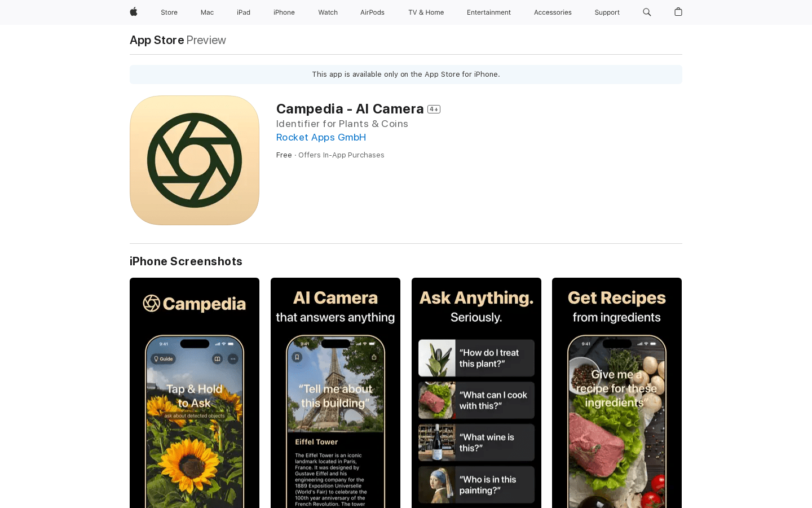Open the Store page

pyautogui.click(x=169, y=12)
